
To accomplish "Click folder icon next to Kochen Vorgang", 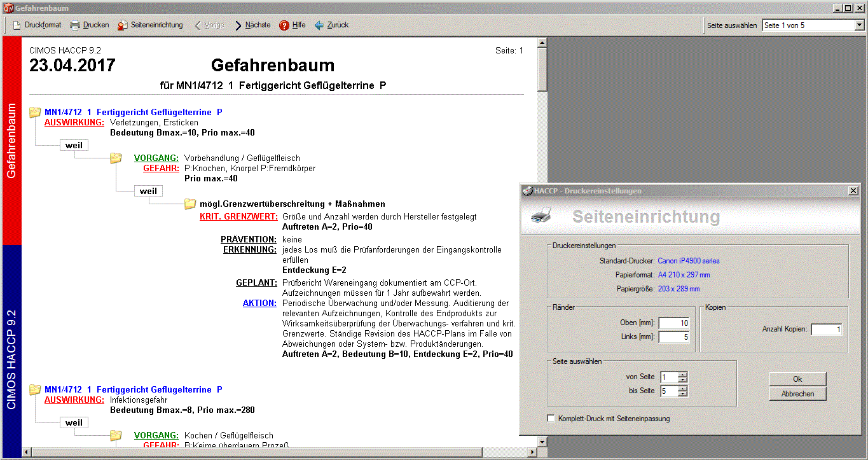I will point(115,435).
